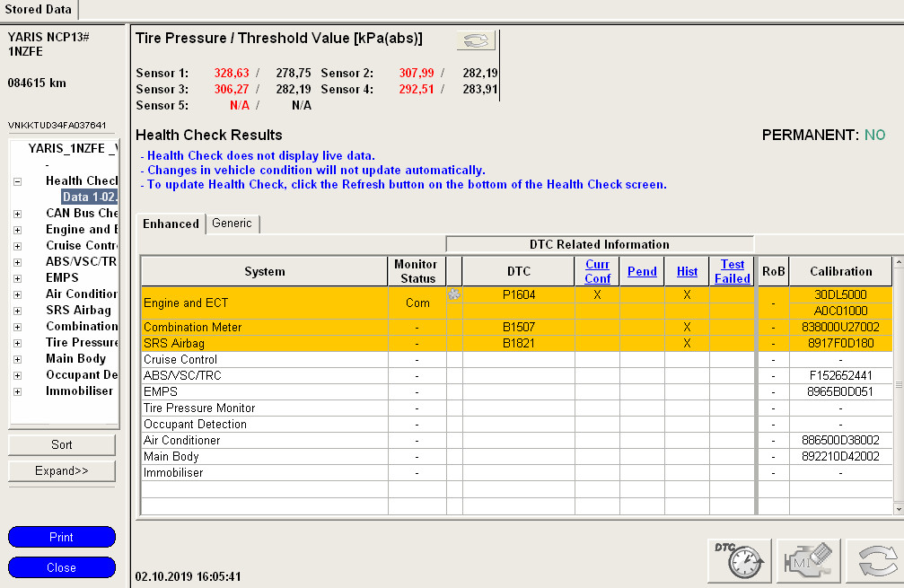Image resolution: width=904 pixels, height=588 pixels.
Task: Click the Curr Conf column link
Action: (x=597, y=271)
